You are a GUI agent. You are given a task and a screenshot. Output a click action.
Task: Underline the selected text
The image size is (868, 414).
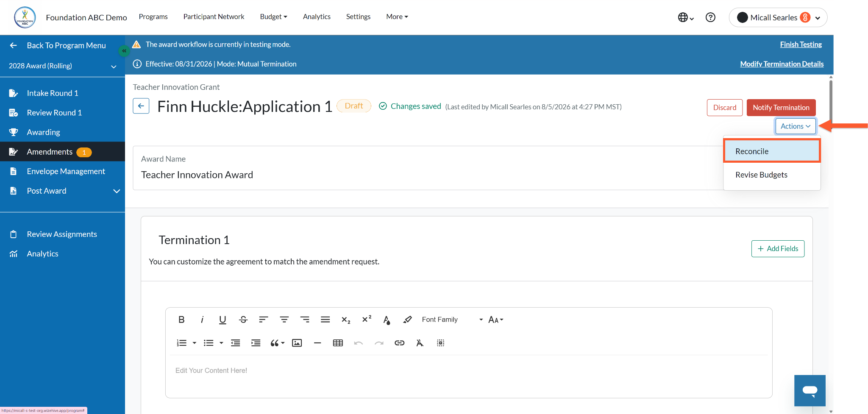pos(223,320)
